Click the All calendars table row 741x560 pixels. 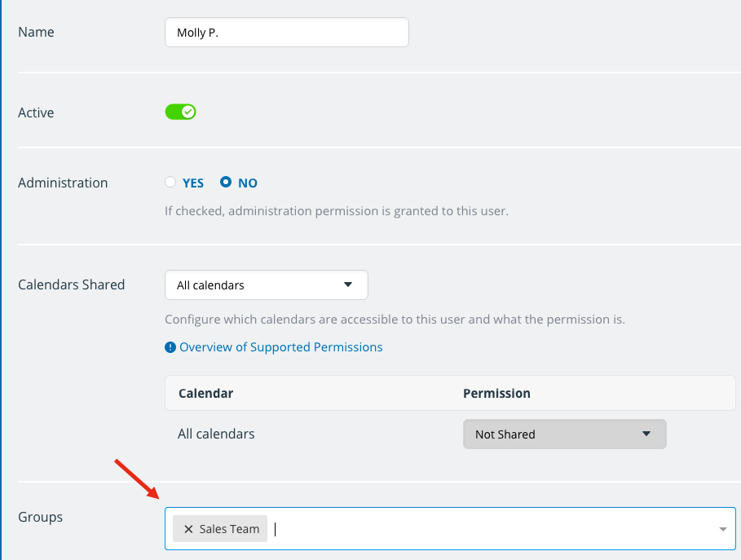coord(450,434)
